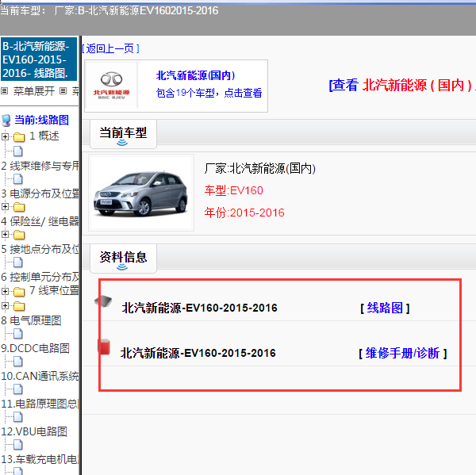476x475 pixels.
Task: Click the folder icon beside 7 线束位置
Action: (x=19, y=292)
